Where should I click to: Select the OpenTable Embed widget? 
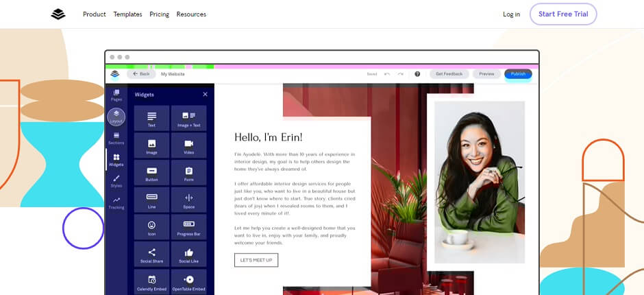pos(189,282)
